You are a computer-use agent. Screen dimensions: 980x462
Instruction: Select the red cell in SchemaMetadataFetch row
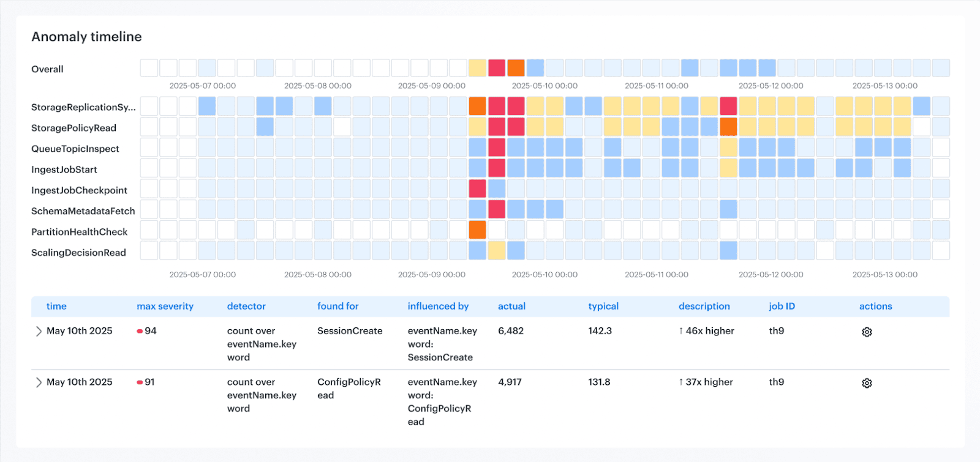(x=497, y=209)
